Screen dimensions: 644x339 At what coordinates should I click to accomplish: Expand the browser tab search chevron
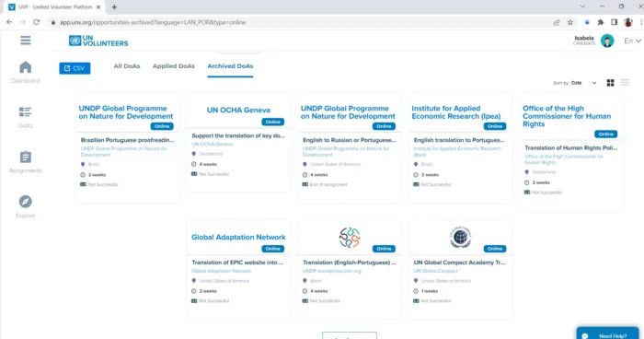(582, 6)
